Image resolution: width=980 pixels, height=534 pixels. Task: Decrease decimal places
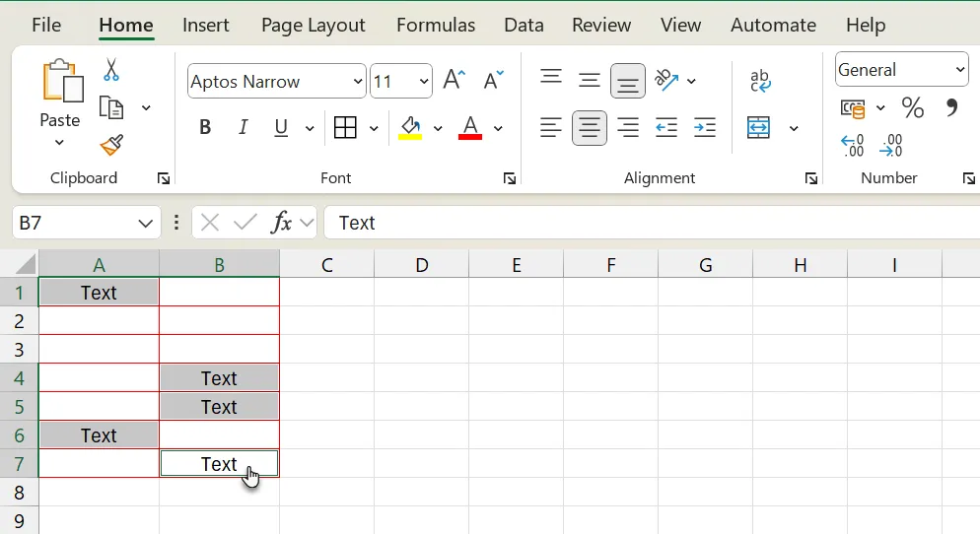click(891, 146)
